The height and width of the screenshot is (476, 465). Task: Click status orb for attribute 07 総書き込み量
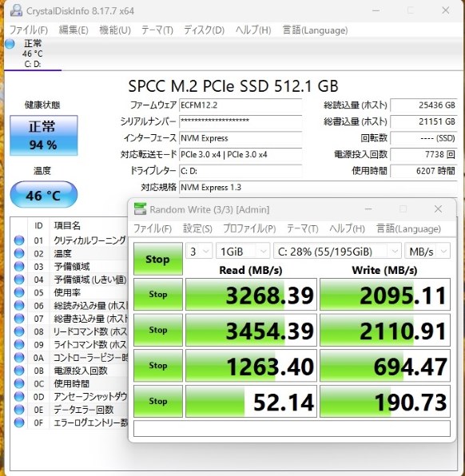(x=19, y=319)
